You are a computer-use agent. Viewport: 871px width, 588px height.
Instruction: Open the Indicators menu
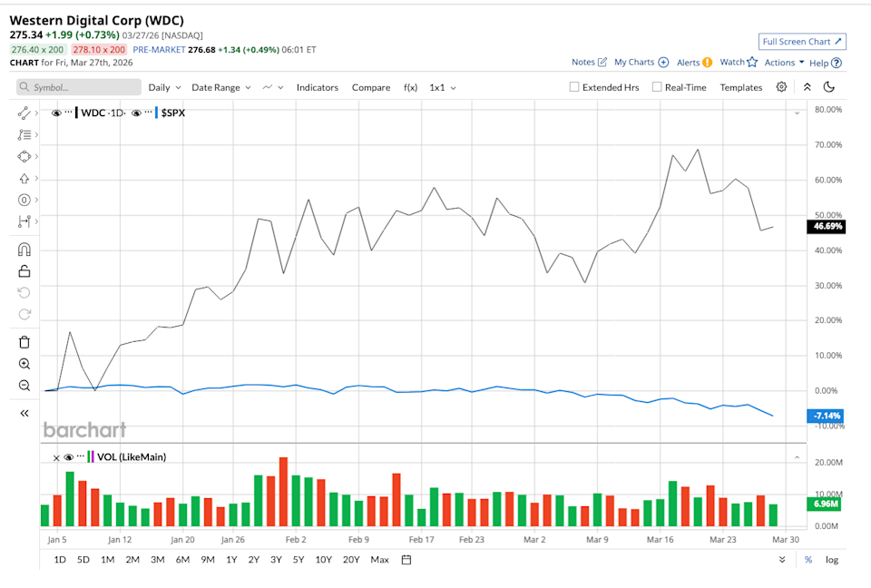[317, 87]
